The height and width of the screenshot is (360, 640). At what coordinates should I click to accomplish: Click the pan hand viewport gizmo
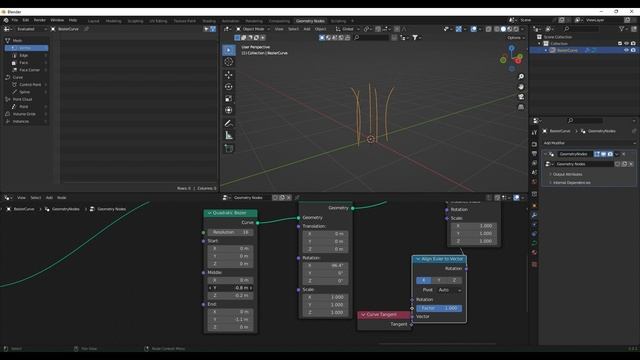(x=521, y=87)
